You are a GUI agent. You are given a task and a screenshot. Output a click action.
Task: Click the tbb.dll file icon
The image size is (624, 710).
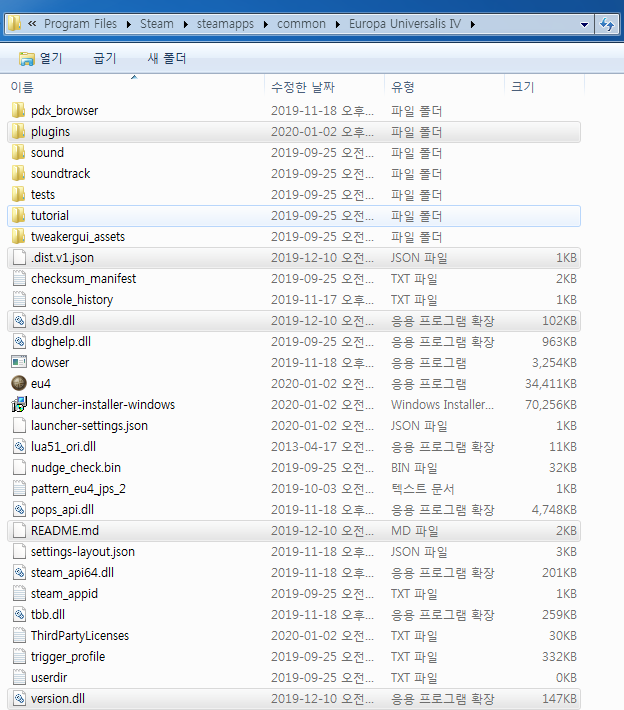click(19, 615)
